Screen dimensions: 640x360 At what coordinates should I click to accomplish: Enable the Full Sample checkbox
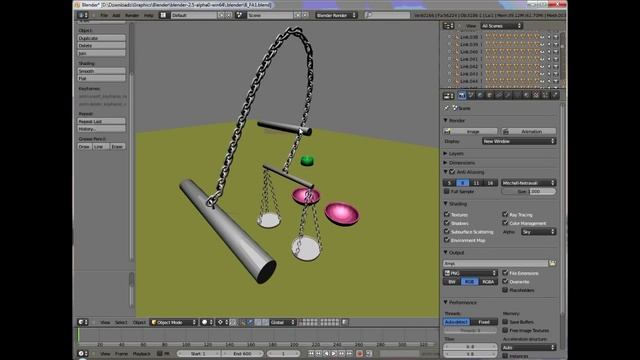click(447, 191)
